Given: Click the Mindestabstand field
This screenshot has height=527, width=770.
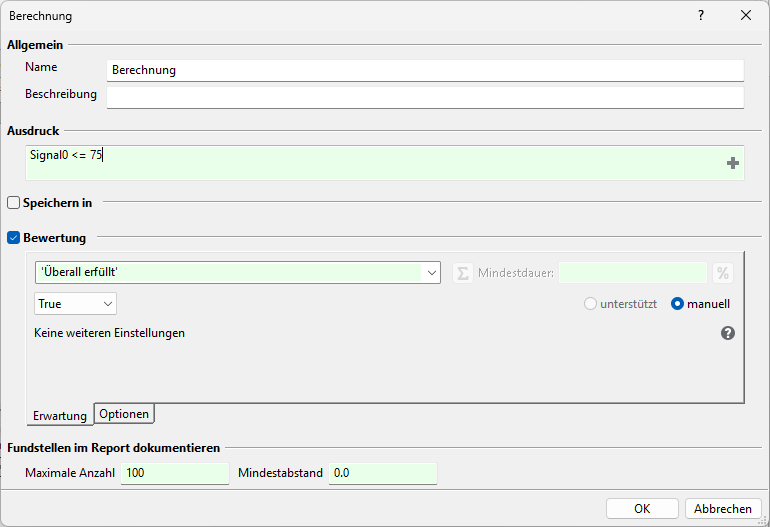Looking at the screenshot, I should [383, 473].
